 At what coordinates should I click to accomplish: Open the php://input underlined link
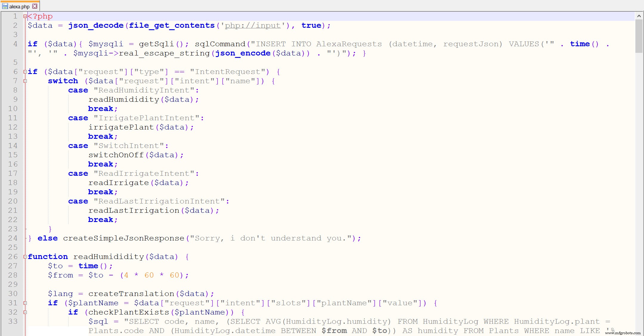pos(253,26)
